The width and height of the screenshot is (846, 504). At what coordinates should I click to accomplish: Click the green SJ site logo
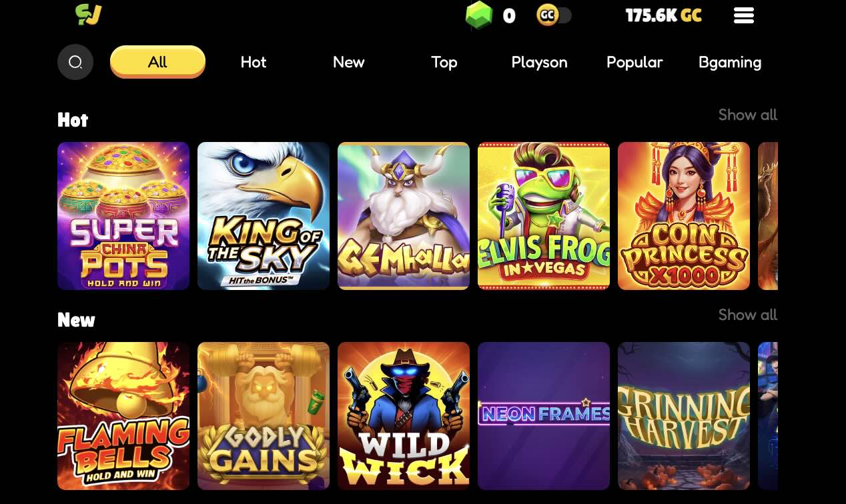point(88,15)
